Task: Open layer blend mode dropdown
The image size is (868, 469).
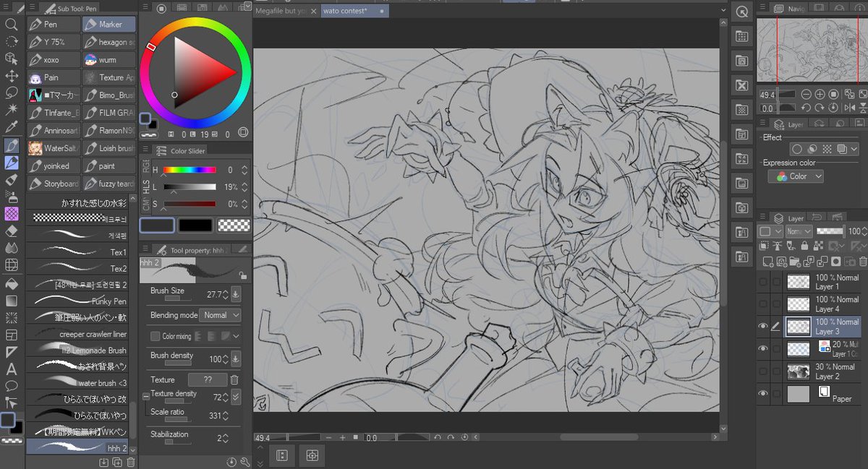Action: (x=800, y=231)
